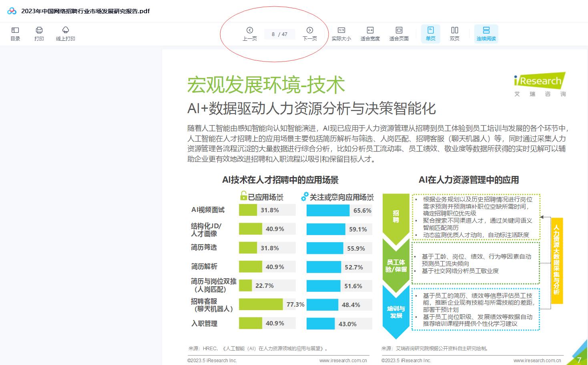Set zoom to 实际大小 actual size

pos(341,34)
